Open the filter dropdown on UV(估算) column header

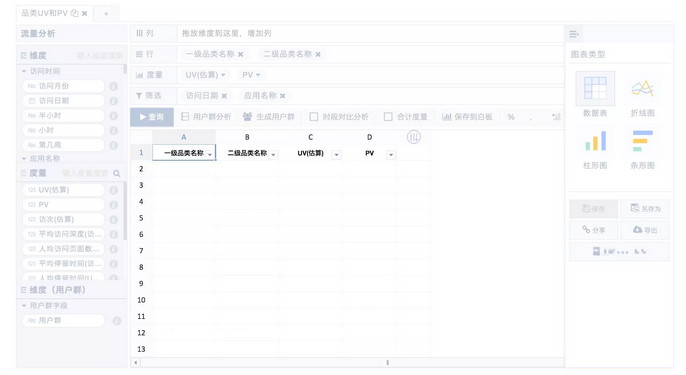336,154
